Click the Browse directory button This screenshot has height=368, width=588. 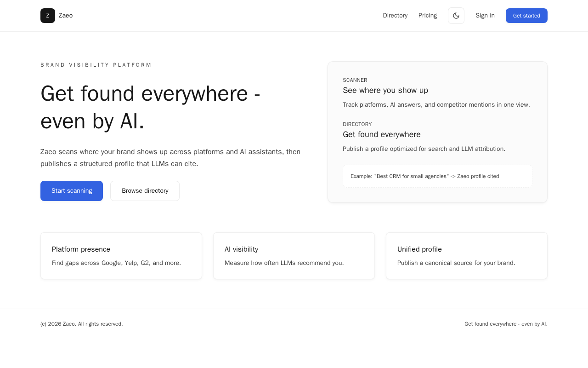click(145, 191)
